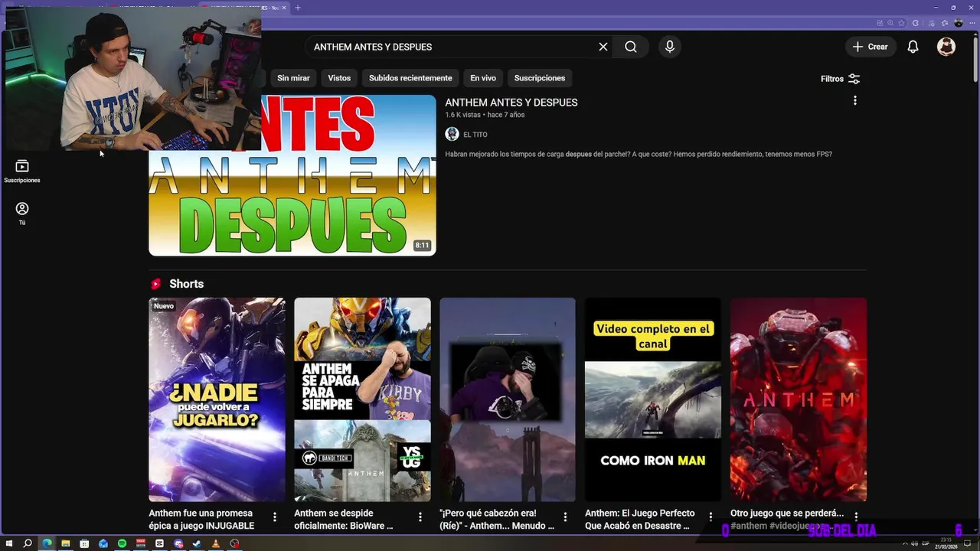Open the EL TITO channel name link
Screen dimensions: 980x551
pos(475,135)
